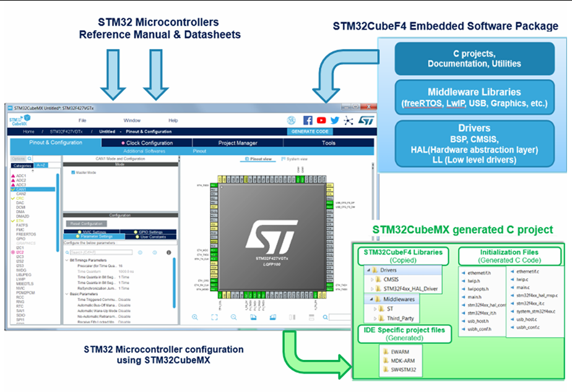Switch to the Clock Configuration tab

[x=147, y=143]
